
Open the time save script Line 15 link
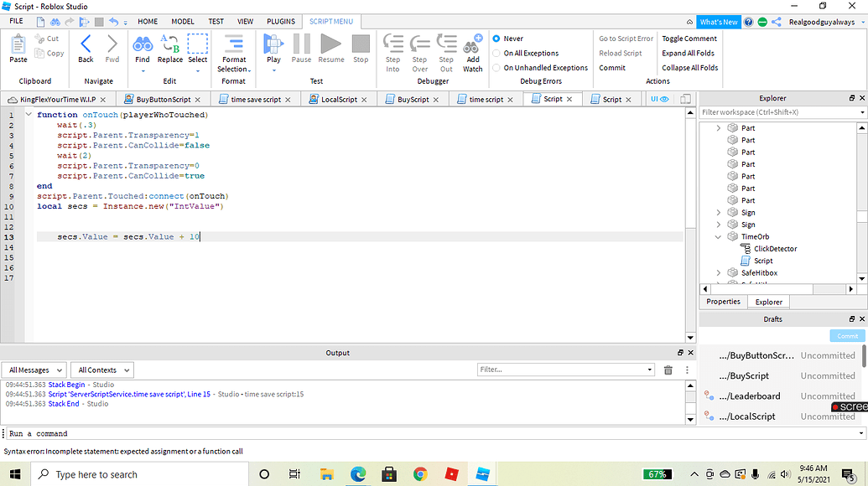coord(129,394)
